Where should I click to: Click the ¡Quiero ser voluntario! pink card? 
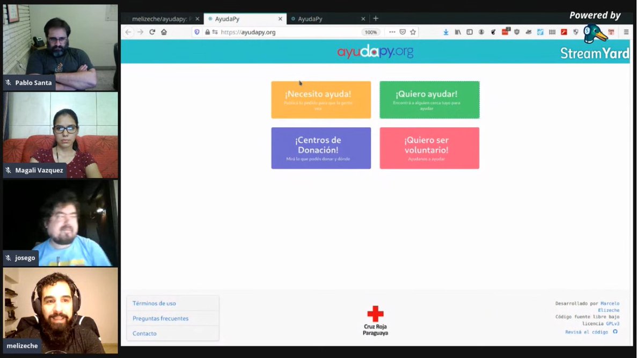(x=429, y=148)
